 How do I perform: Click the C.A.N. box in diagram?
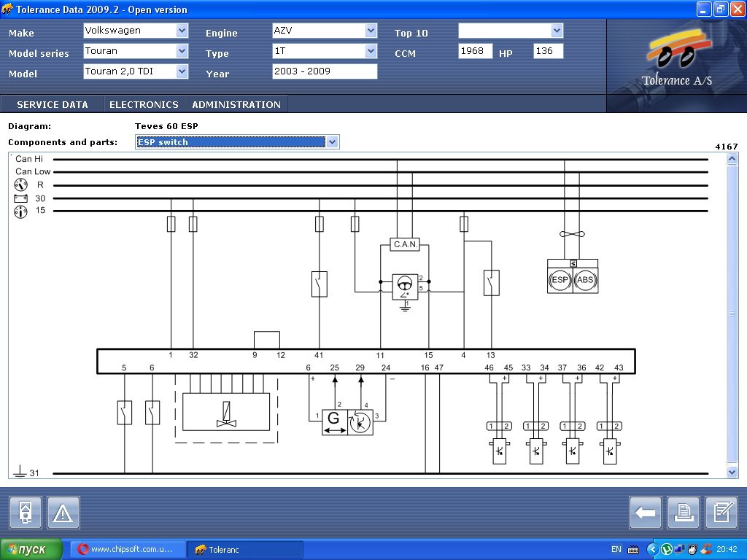coord(406,244)
